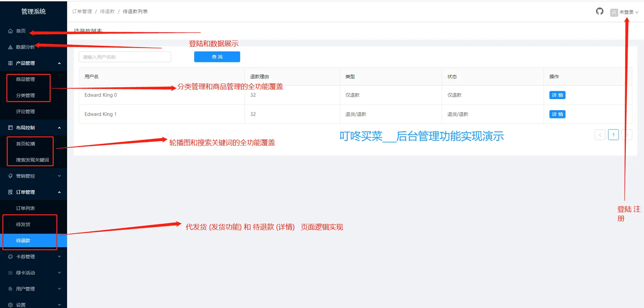Viewport: 644px width, 308px height.
Task: Open the 评论管理 menu item
Action: click(34, 112)
